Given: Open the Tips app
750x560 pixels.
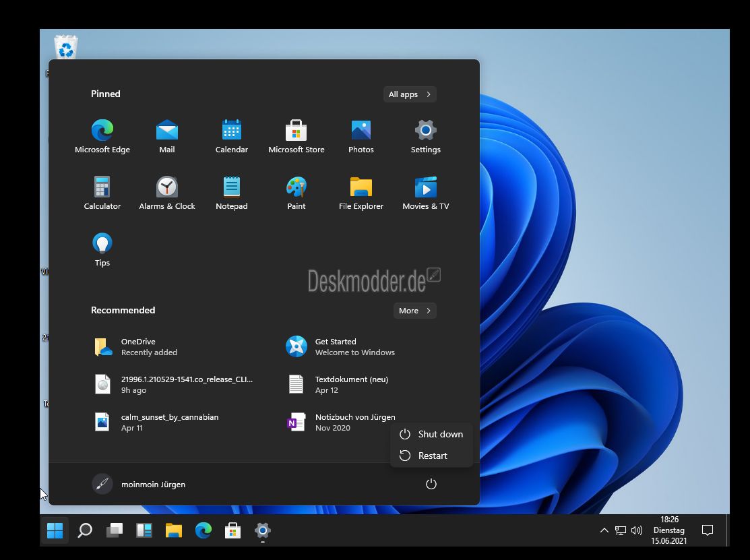Looking at the screenshot, I should click(102, 249).
